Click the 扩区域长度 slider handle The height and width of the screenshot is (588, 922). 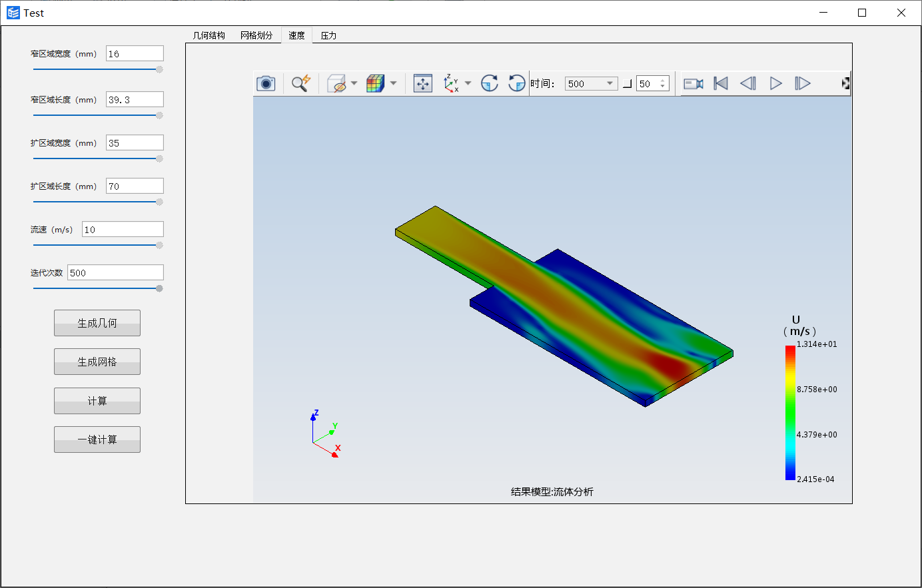tap(159, 202)
